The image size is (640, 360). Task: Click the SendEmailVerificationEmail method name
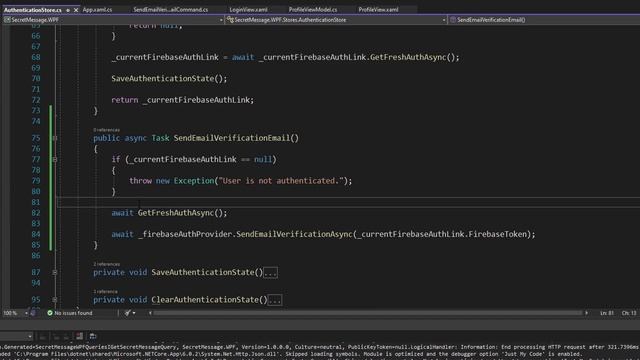pyautogui.click(x=231, y=138)
